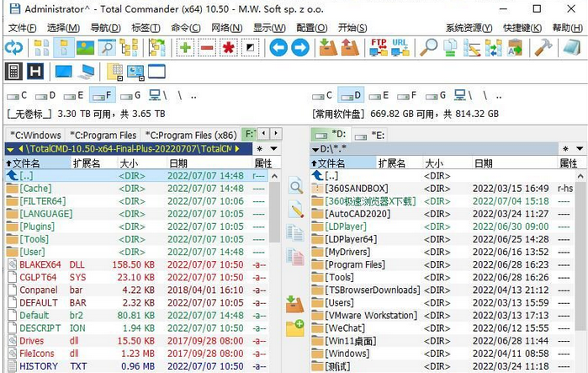This screenshot has height=373, width=588.
Task: Open FTP connect icon
Action: (x=379, y=48)
